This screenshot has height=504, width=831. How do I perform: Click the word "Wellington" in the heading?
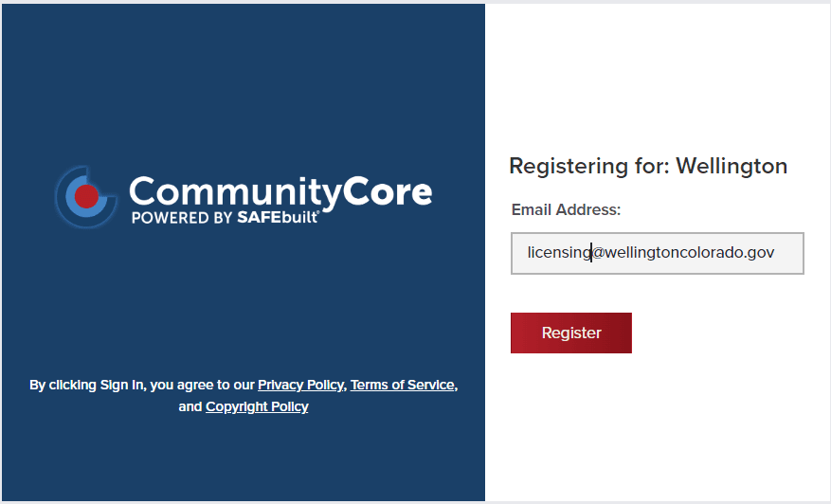pyautogui.click(x=732, y=167)
